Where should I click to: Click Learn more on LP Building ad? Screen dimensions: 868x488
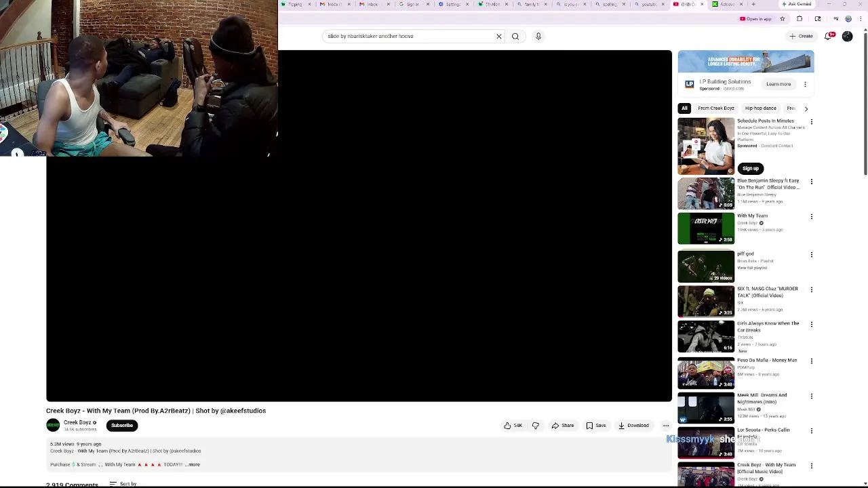778,84
